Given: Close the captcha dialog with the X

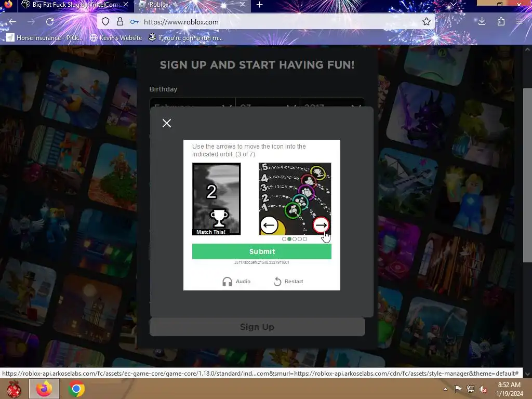Looking at the screenshot, I should (x=167, y=123).
